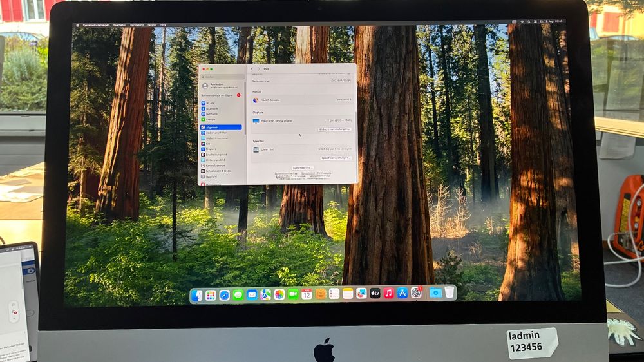
Task: Open the Hilfe menu
Action: tap(163, 25)
